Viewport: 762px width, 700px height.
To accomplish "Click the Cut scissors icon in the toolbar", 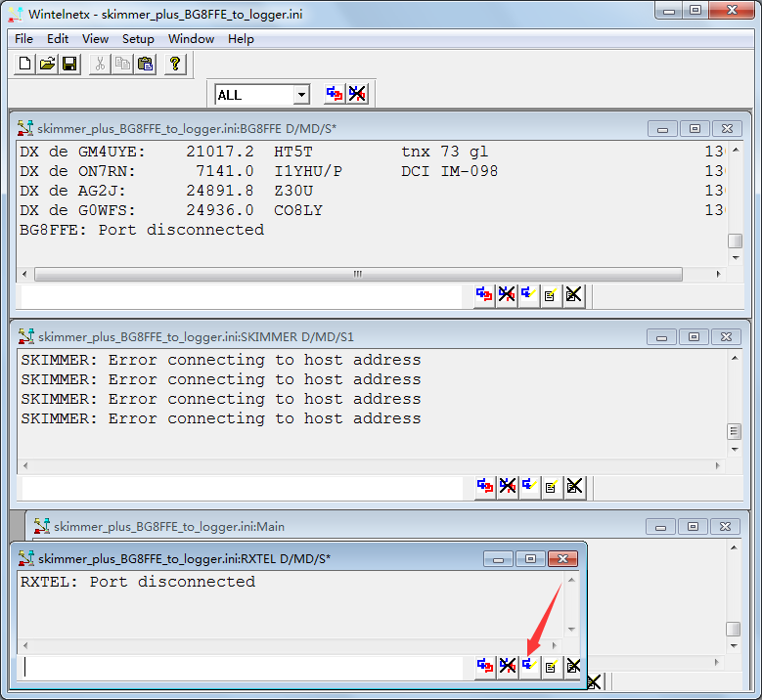I will tap(100, 64).
